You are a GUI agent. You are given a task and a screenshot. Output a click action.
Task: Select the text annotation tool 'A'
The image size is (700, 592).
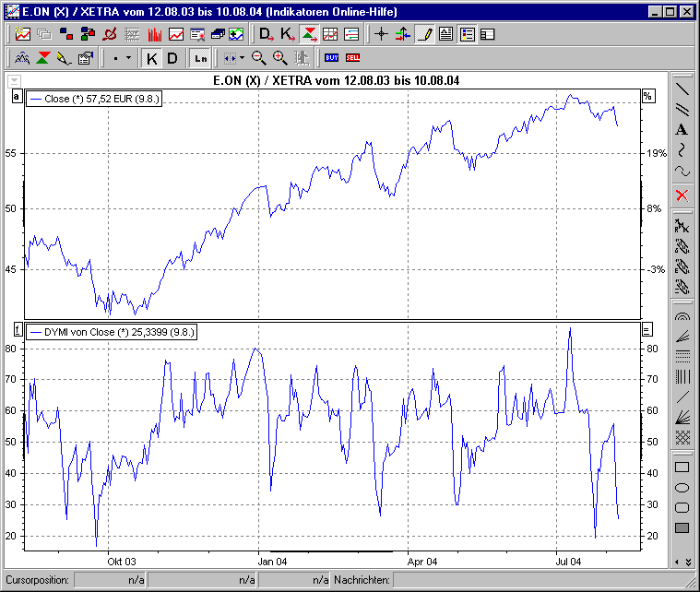(682, 129)
